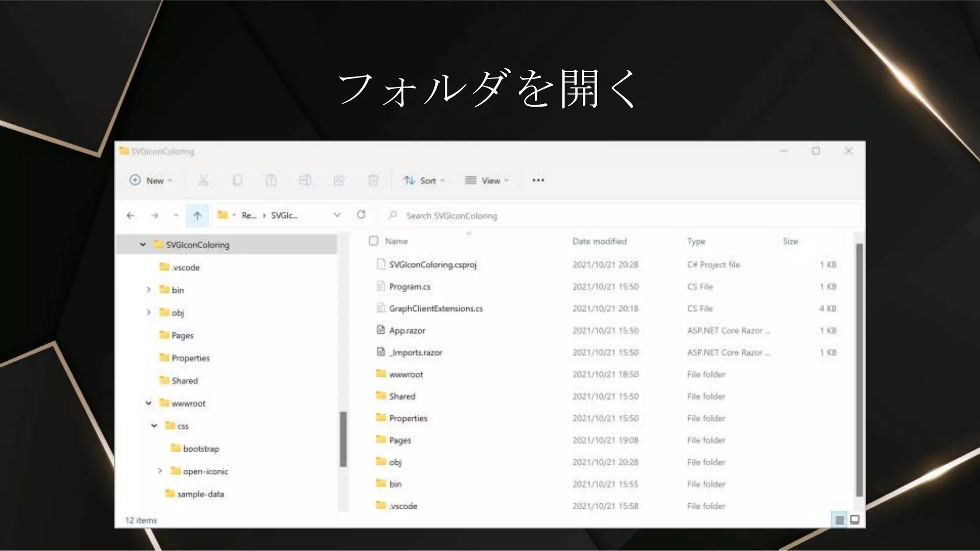Go up one folder level

(197, 216)
